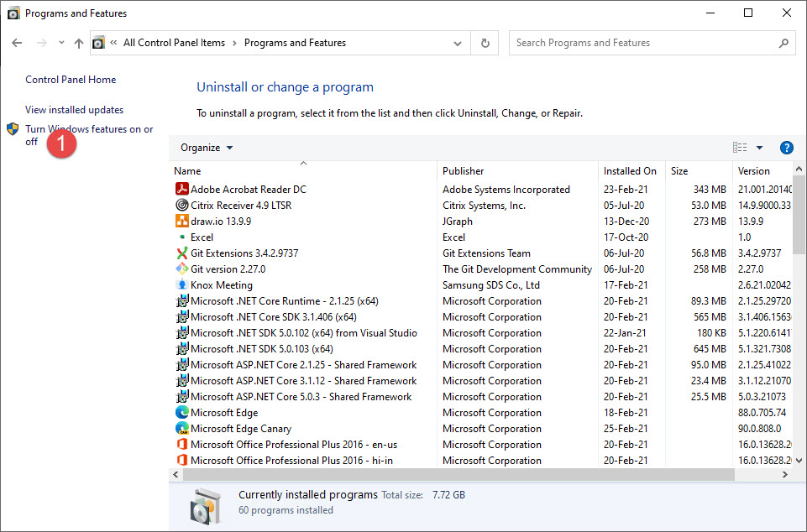Click Adobe Systems Incorporated publisher cell
This screenshot has height=532, width=807.
[x=506, y=189]
